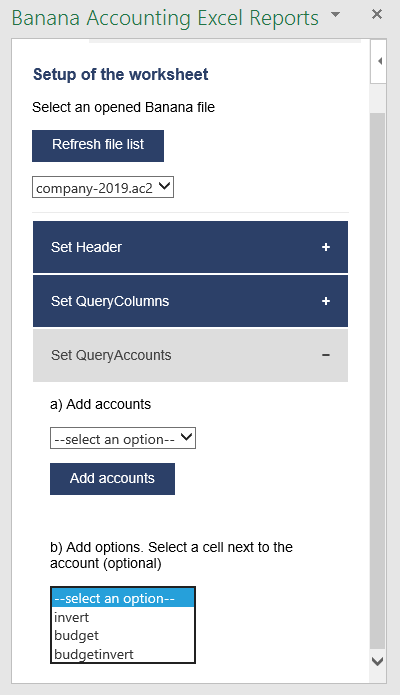400x695 pixels.
Task: Click the minus icon on Set QueryAccounts
Action: pyautogui.click(x=325, y=355)
